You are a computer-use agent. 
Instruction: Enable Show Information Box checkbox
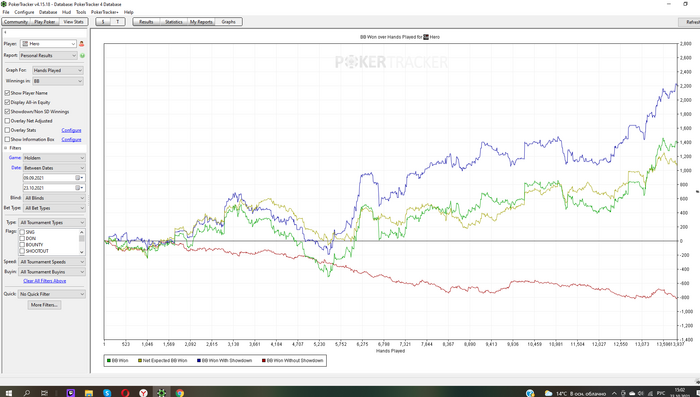tap(7, 139)
